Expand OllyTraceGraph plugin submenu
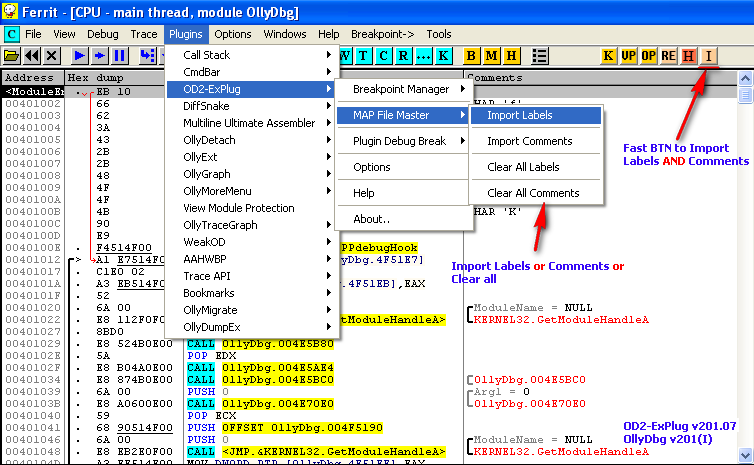Image resolution: width=754 pixels, height=465 pixels. [251, 225]
